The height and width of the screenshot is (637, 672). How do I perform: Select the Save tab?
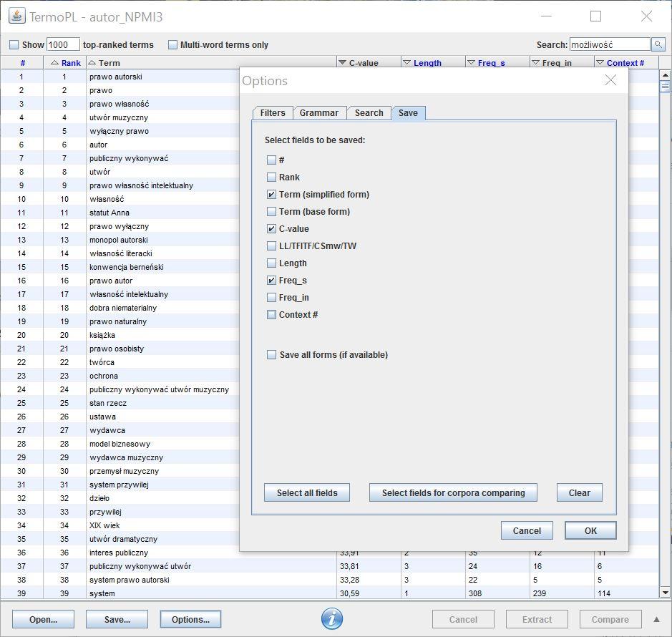point(408,113)
